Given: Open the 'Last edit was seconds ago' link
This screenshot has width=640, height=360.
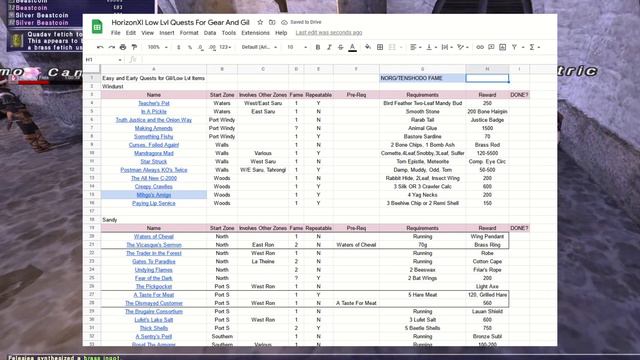Looking at the screenshot, I should [x=329, y=33].
